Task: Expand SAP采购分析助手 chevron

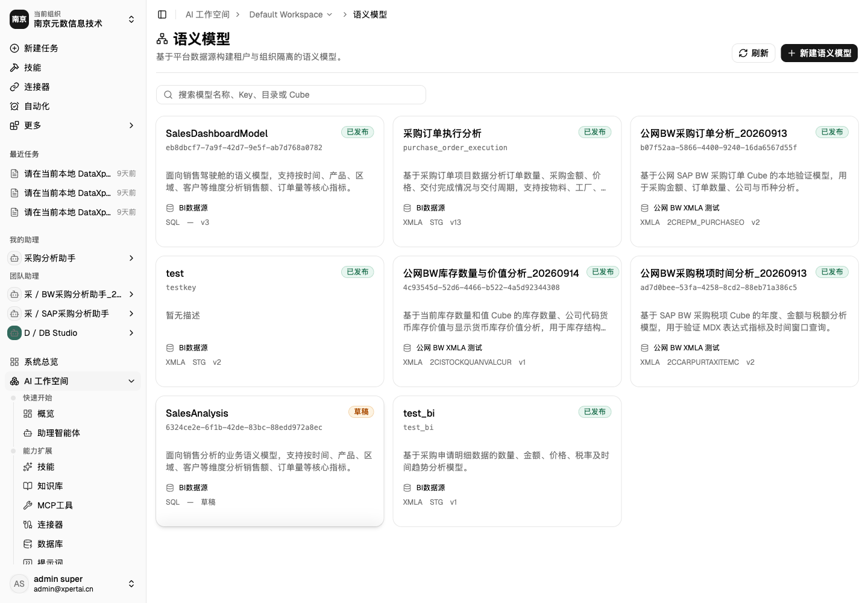Action: pyautogui.click(x=131, y=314)
